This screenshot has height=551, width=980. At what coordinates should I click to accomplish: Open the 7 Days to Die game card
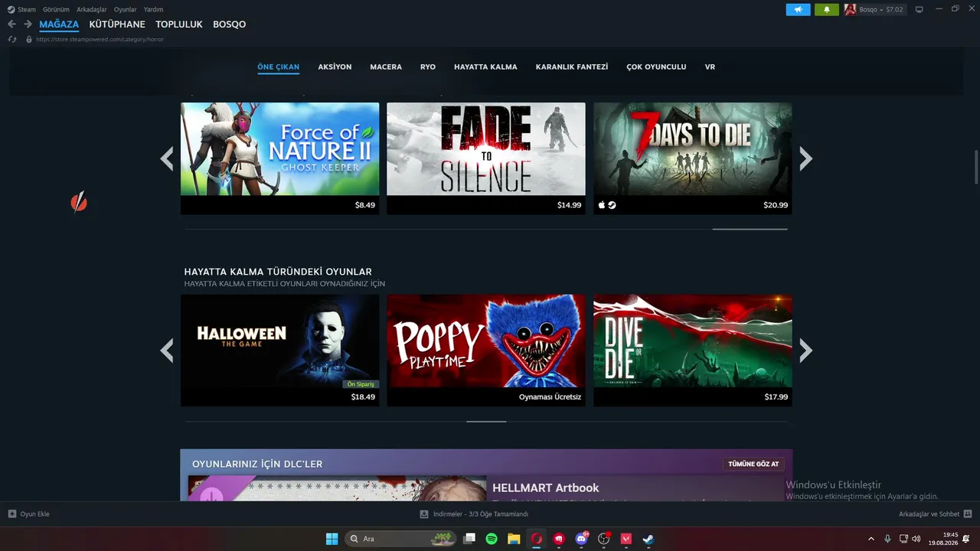click(x=693, y=158)
